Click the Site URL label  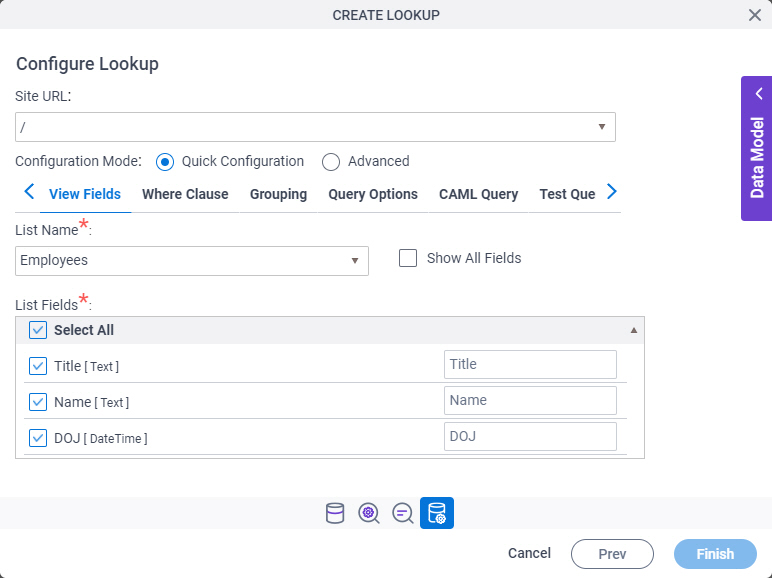click(x=43, y=96)
